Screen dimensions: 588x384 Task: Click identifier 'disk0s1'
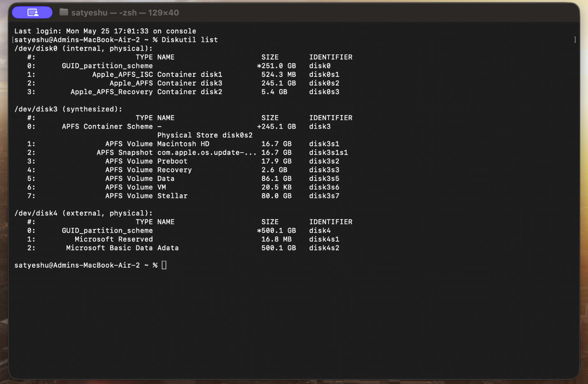pyautogui.click(x=324, y=74)
